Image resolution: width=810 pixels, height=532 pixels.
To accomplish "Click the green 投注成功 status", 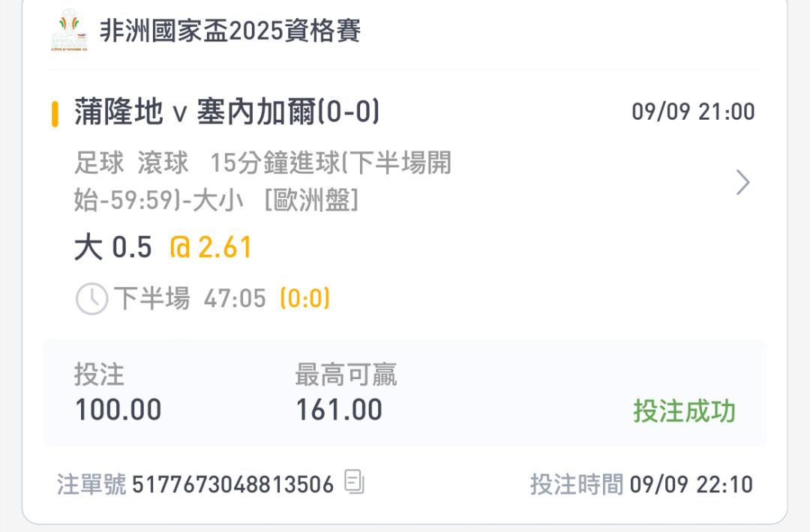I will pyautogui.click(x=684, y=411).
